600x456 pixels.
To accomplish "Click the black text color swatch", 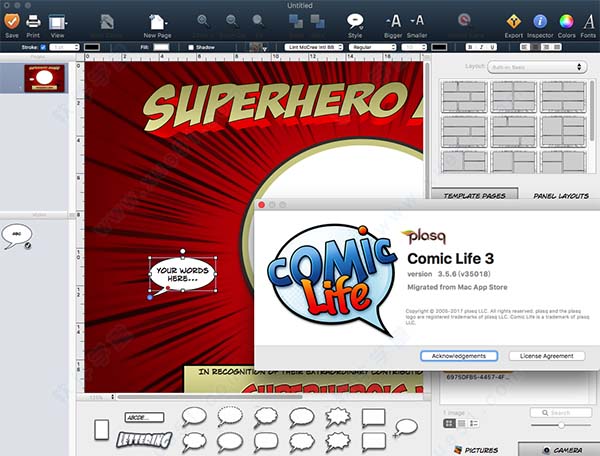I will point(439,47).
